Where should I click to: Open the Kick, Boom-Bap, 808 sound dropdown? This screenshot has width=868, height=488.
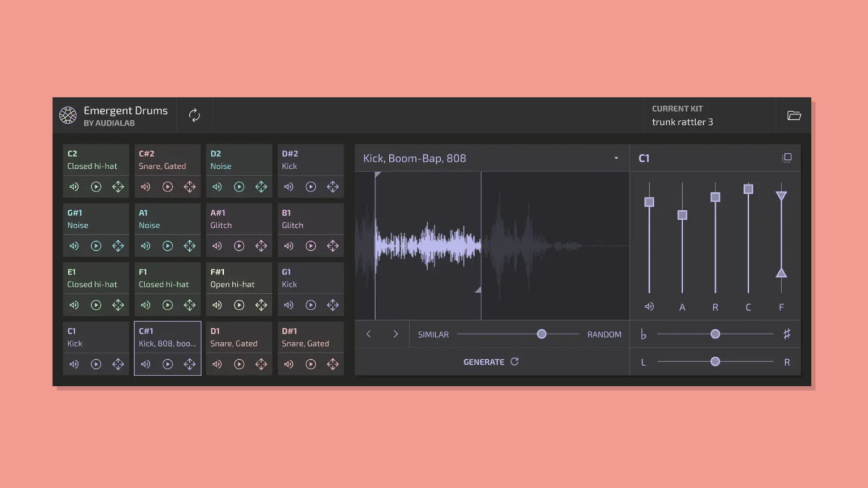click(x=492, y=158)
